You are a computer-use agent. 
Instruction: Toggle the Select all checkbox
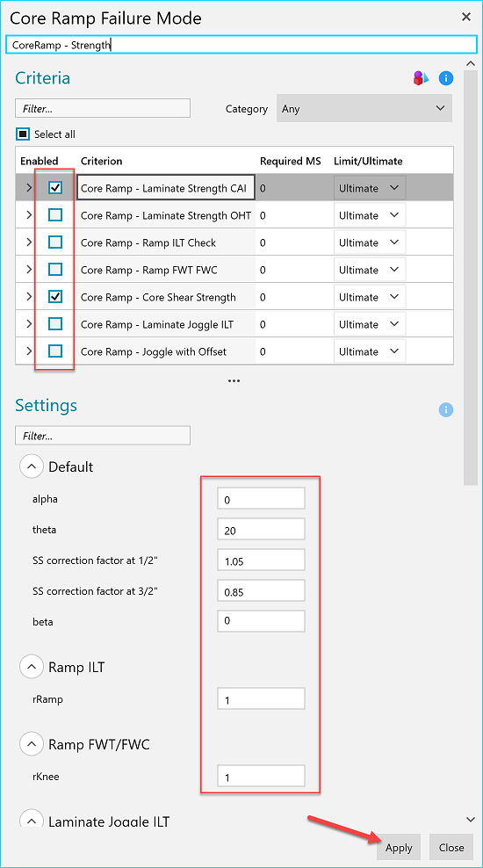tap(23, 134)
